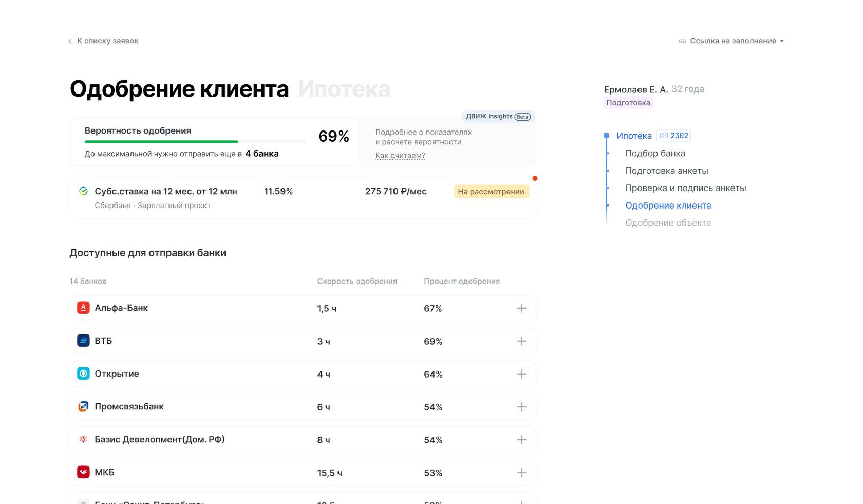
Task: Open Подготовка анкеты step
Action: [666, 171]
